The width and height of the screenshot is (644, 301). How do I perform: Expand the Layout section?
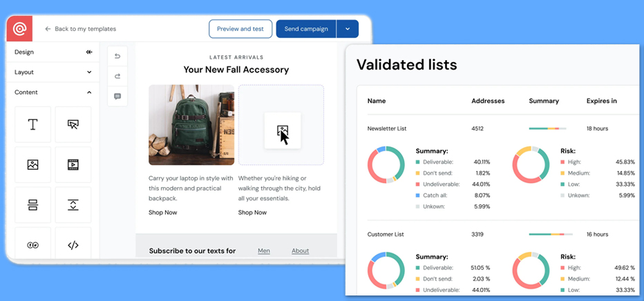(x=89, y=72)
